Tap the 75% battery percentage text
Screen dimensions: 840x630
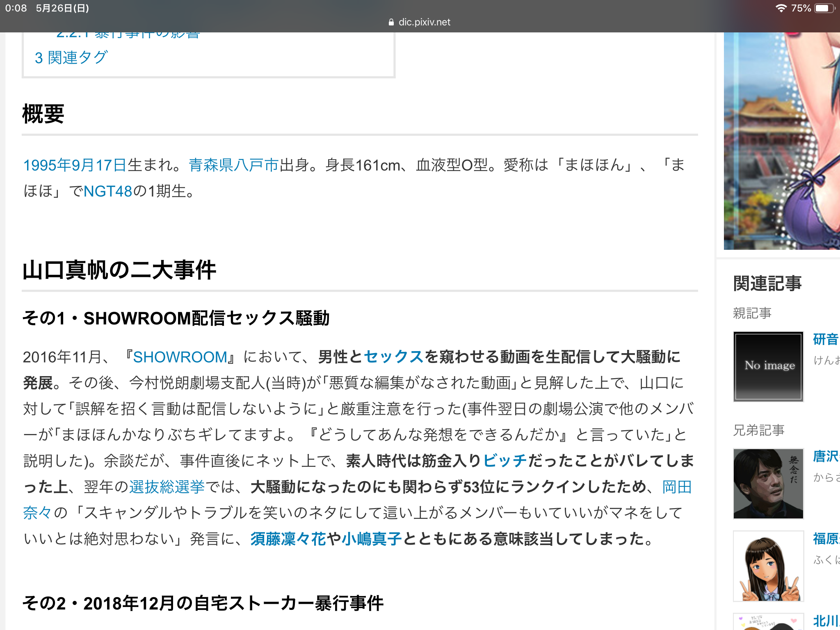pyautogui.click(x=801, y=8)
